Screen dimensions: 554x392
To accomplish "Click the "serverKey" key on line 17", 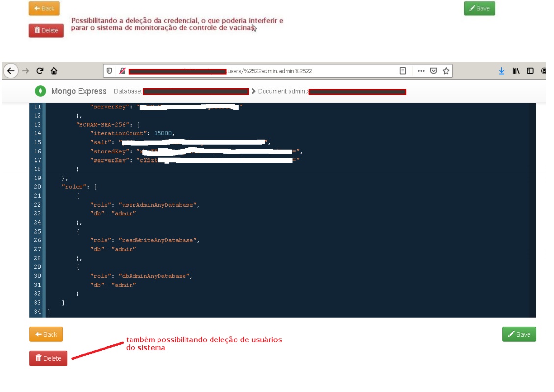I will (x=111, y=160).
